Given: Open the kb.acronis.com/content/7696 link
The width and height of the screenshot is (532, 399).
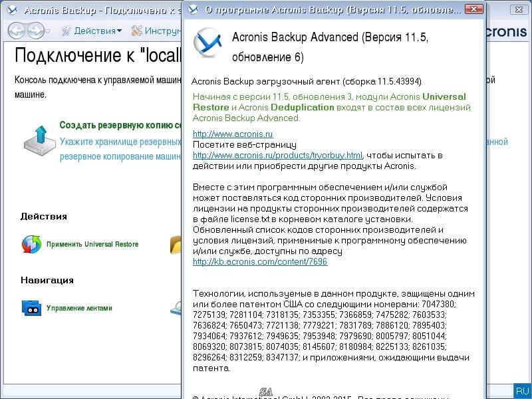Looking at the screenshot, I should pos(260,261).
